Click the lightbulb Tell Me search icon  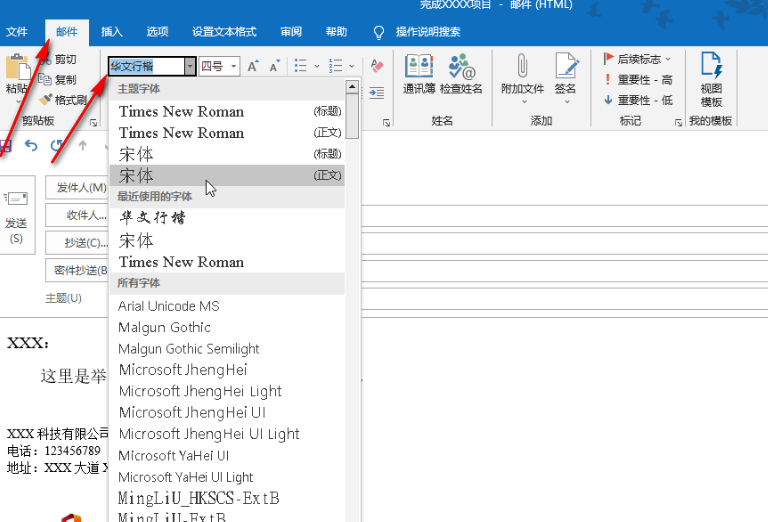coord(379,32)
